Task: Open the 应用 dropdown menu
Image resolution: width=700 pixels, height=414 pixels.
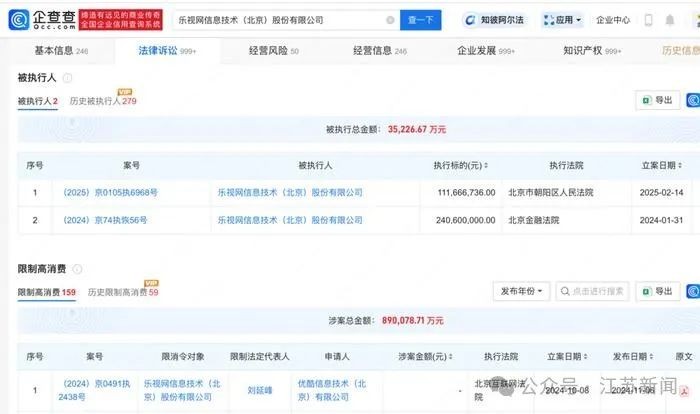Action: coord(562,20)
